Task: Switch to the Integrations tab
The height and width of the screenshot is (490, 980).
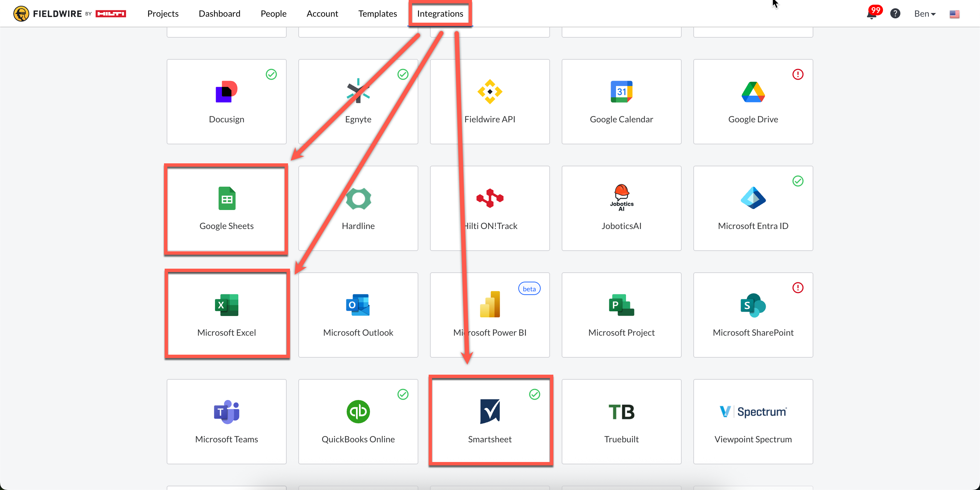Action: click(440, 14)
